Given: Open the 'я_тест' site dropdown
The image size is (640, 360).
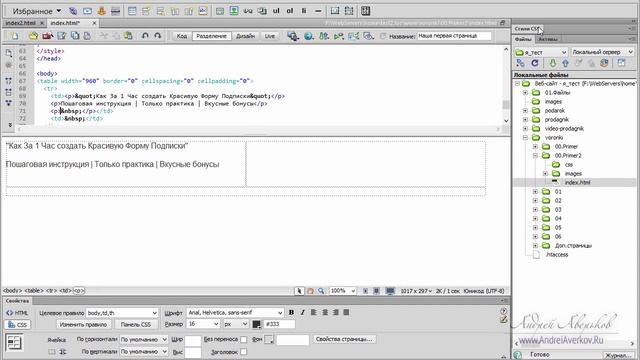Looking at the screenshot, I should (x=541, y=52).
